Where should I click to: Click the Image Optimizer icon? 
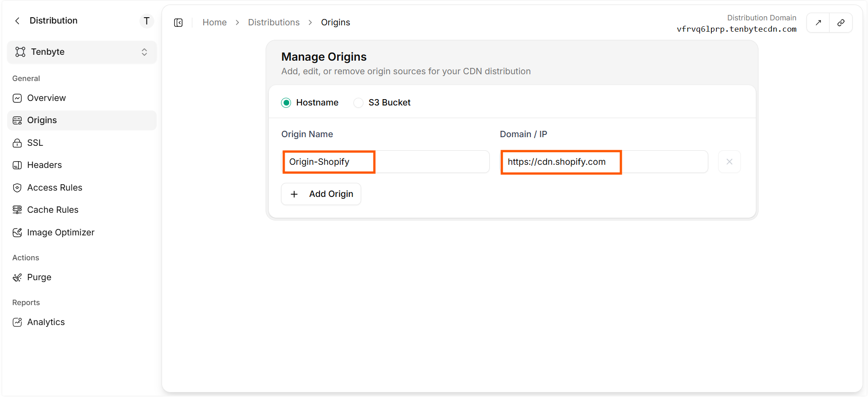pos(17,233)
